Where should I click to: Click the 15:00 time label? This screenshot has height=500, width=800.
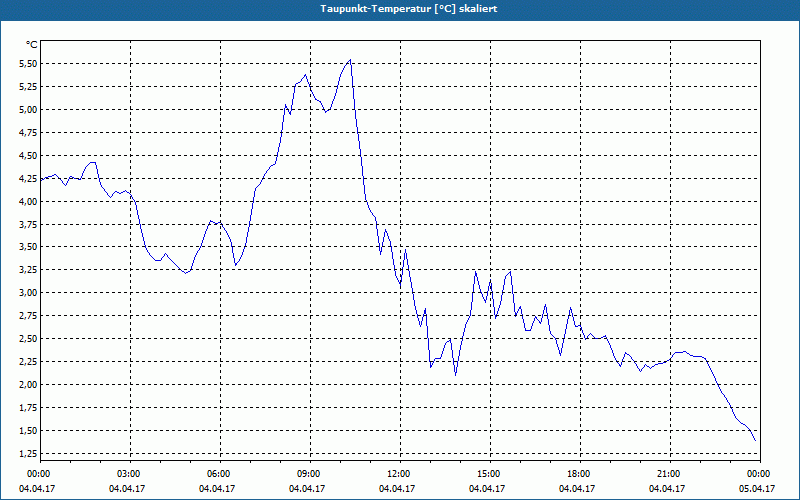490,474
